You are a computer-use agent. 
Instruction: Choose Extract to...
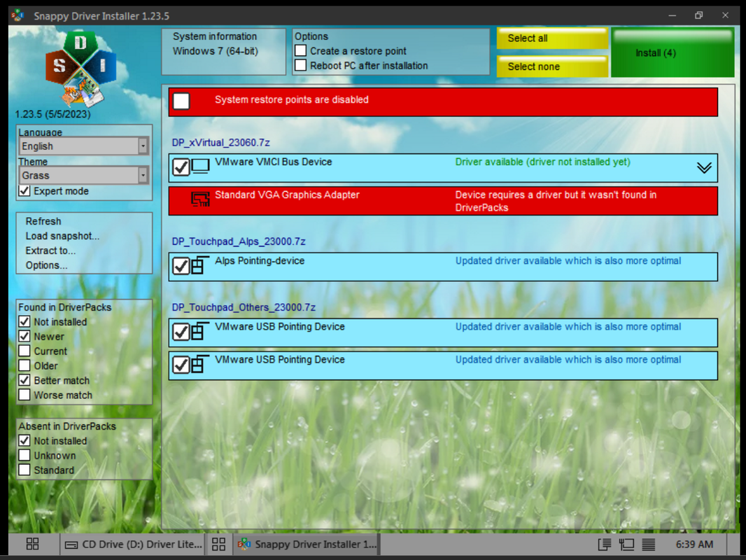coord(50,251)
